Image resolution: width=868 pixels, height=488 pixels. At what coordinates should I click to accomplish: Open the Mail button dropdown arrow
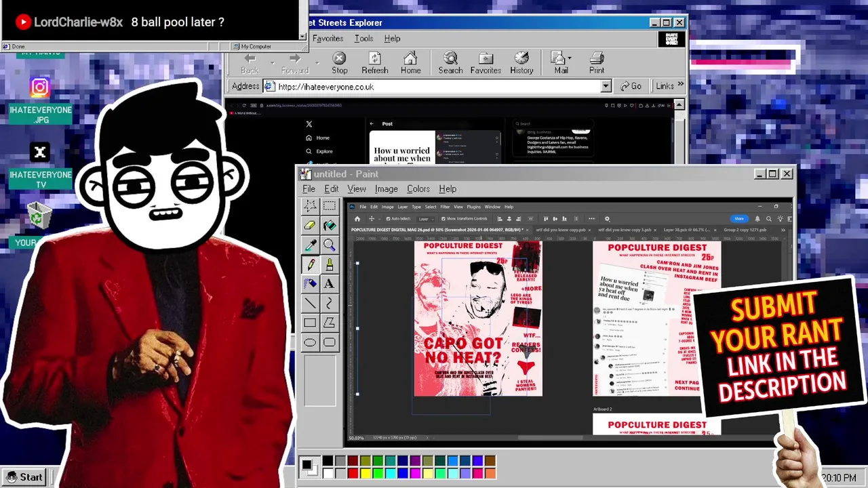[570, 58]
